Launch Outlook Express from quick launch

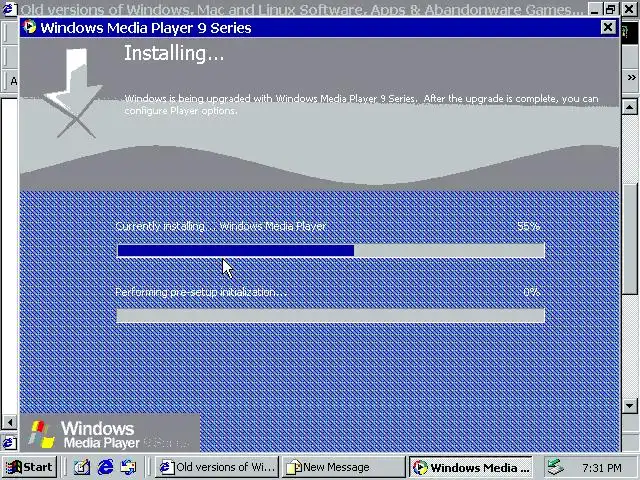(x=129, y=467)
